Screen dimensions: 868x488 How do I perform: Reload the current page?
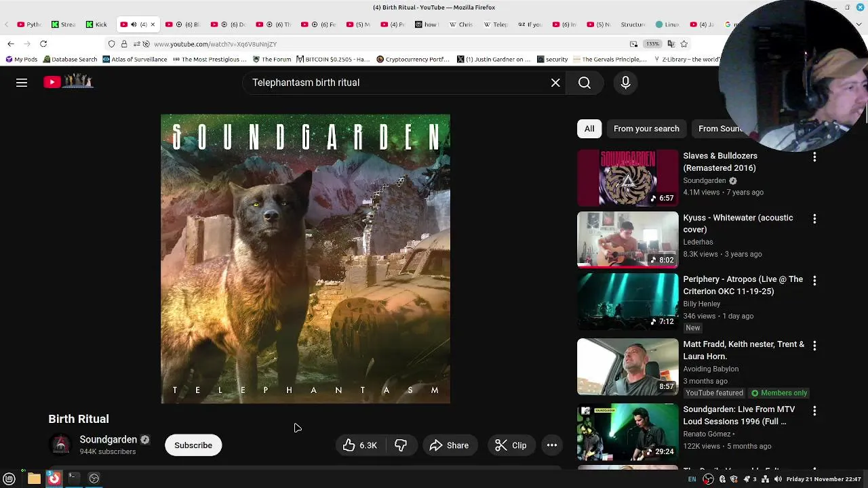pos(43,44)
